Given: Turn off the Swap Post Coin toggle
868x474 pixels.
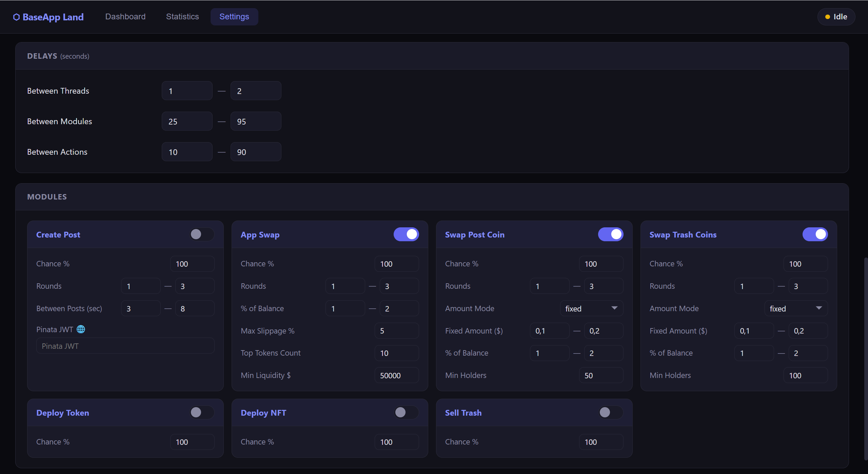Looking at the screenshot, I should [x=611, y=234].
